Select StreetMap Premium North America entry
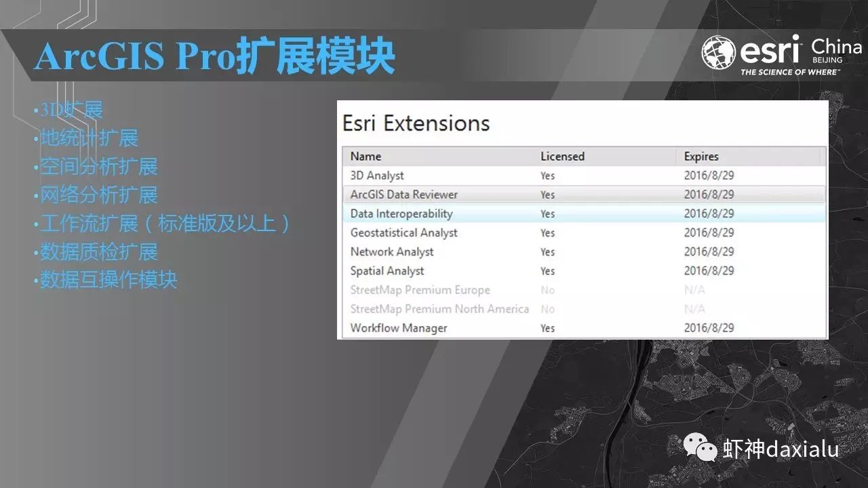This screenshot has width=868, height=488. pyautogui.click(x=439, y=308)
